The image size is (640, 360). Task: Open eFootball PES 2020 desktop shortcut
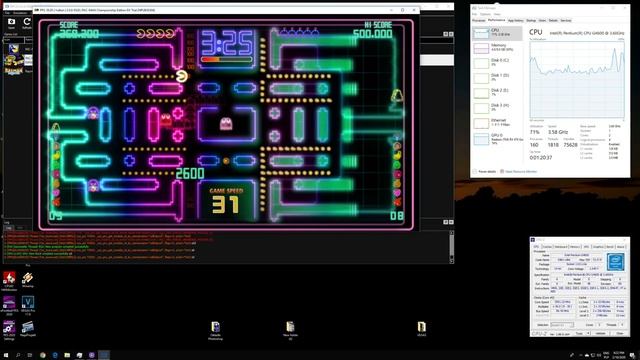(9, 305)
